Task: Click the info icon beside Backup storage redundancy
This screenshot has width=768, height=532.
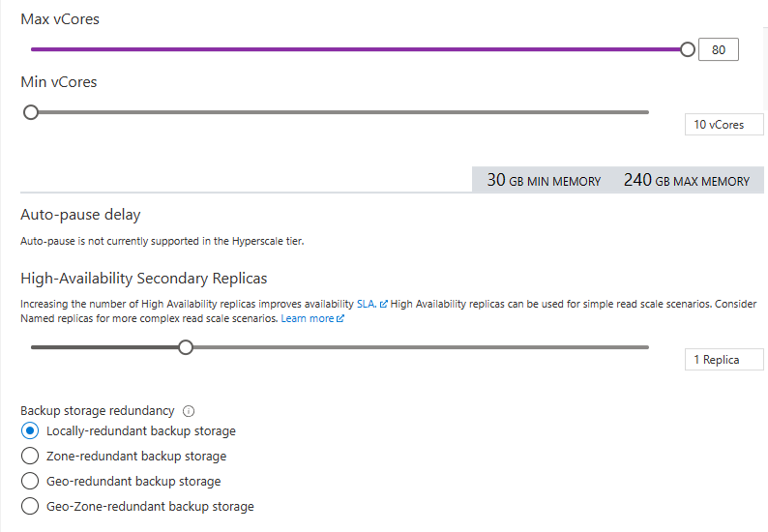Action: point(189,410)
